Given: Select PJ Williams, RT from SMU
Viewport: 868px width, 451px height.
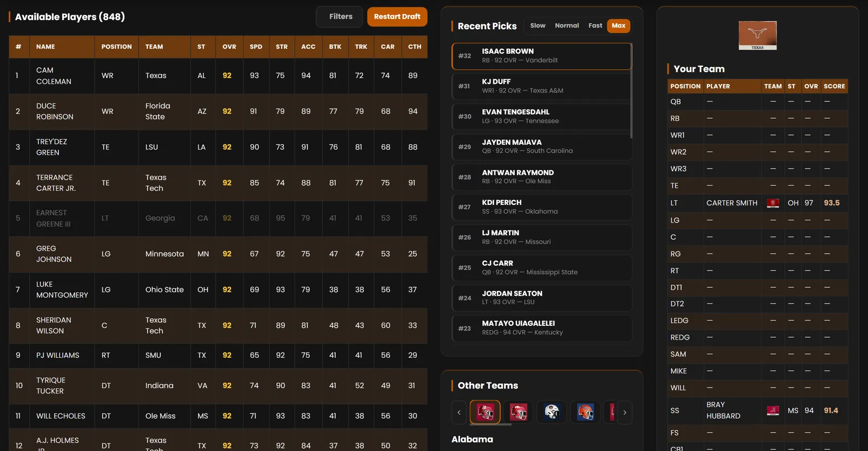Looking at the screenshot, I should click(x=218, y=356).
